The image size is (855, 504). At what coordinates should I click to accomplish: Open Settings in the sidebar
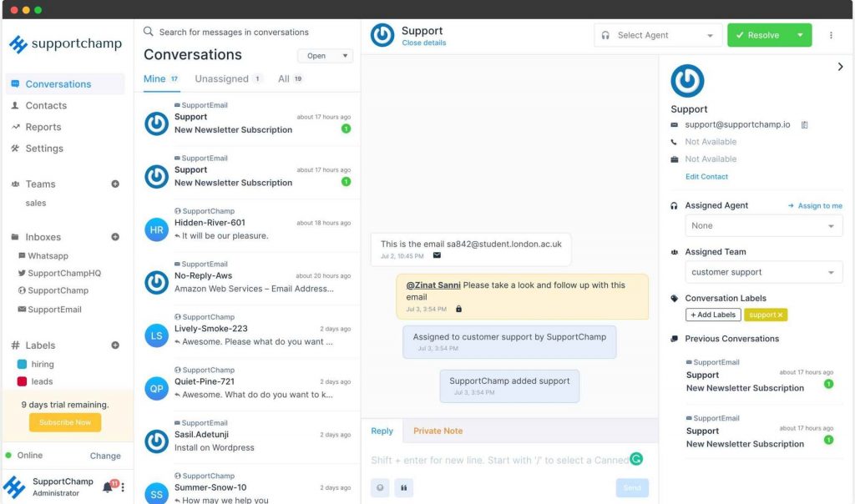click(45, 149)
